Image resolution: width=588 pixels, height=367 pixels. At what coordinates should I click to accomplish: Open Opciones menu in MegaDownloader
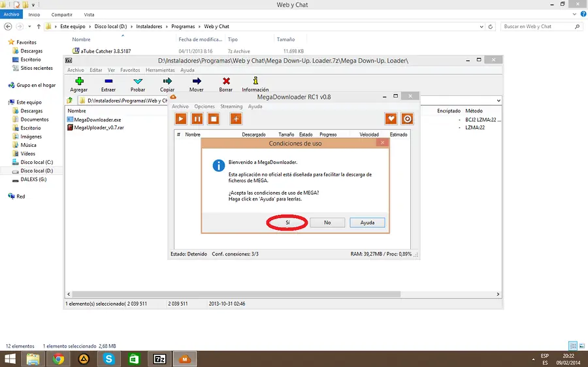click(204, 106)
